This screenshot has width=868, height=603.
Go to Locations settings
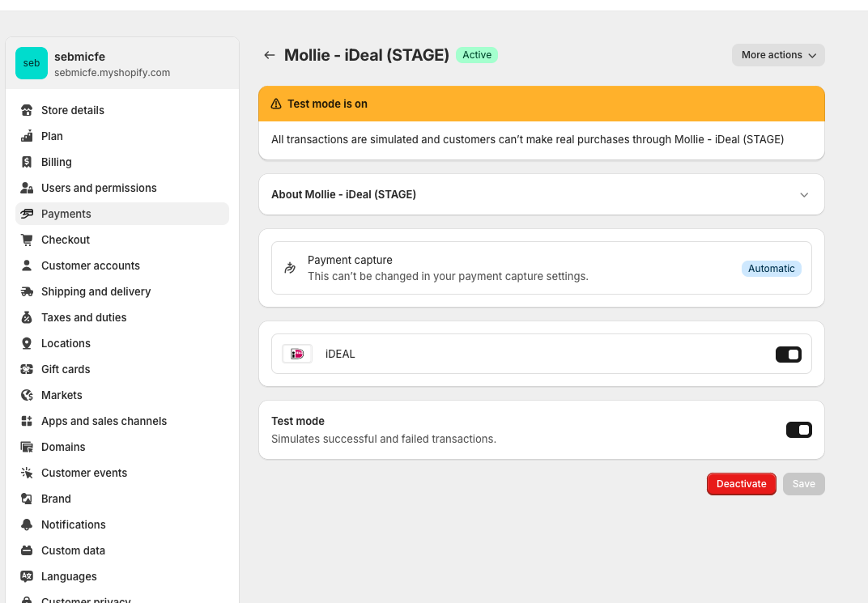(121, 343)
